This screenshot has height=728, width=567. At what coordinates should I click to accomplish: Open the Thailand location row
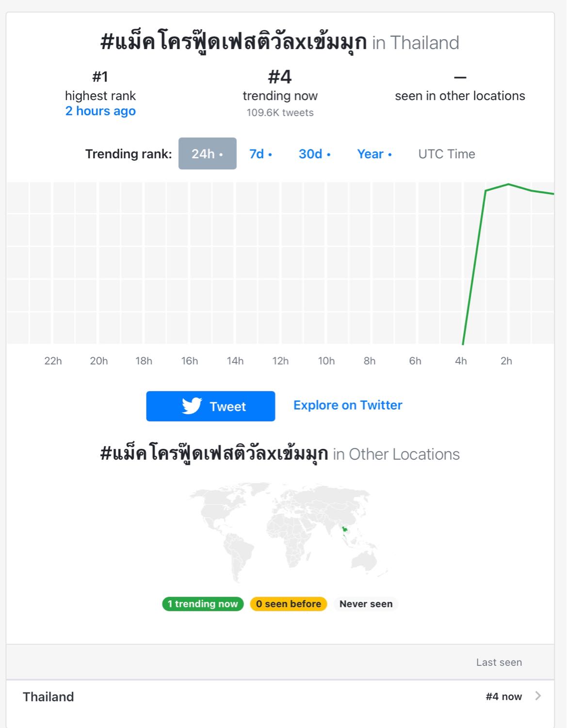(49, 696)
